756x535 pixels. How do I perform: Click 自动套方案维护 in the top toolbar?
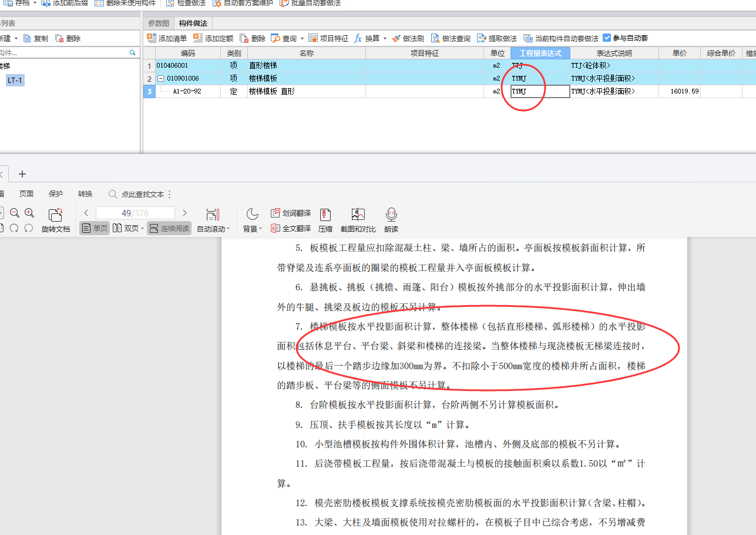(242, 4)
